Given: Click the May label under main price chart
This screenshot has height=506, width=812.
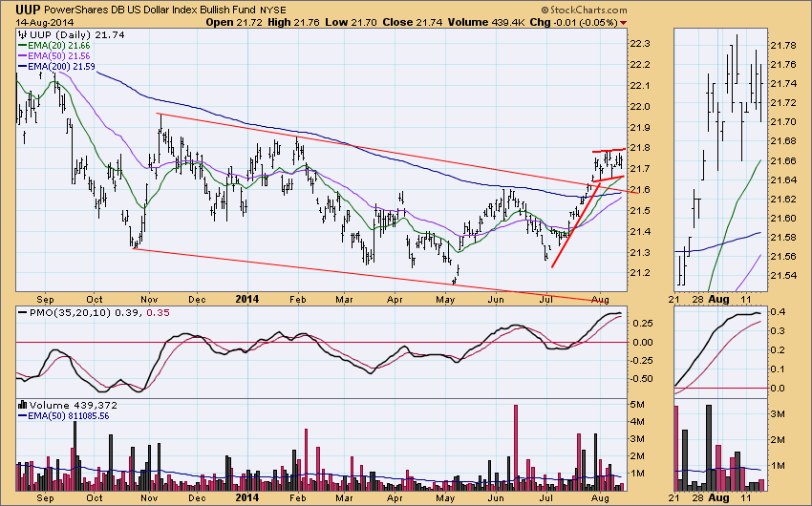Looking at the screenshot, I should tap(445, 300).
